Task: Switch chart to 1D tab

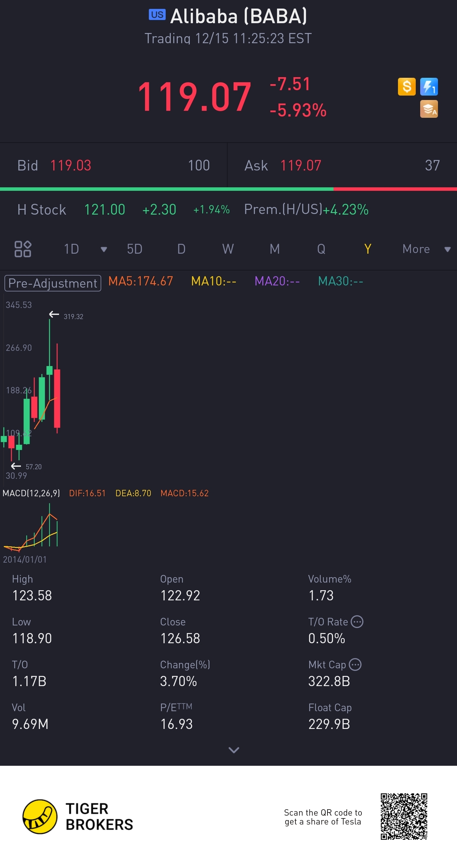Action: click(x=71, y=249)
